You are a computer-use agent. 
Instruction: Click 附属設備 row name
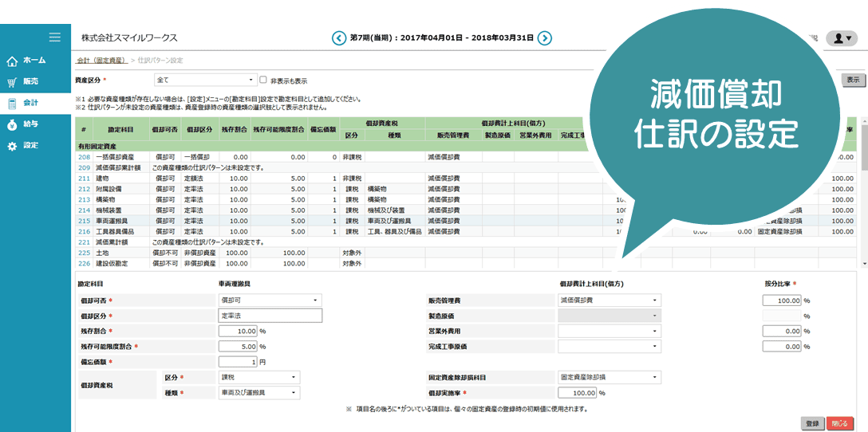pos(108,189)
